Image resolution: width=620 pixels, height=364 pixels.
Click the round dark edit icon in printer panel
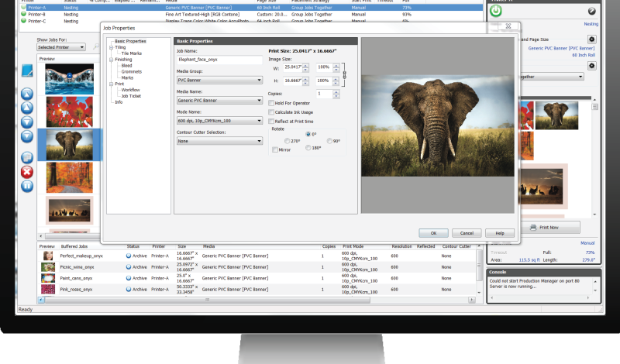[x=591, y=12]
